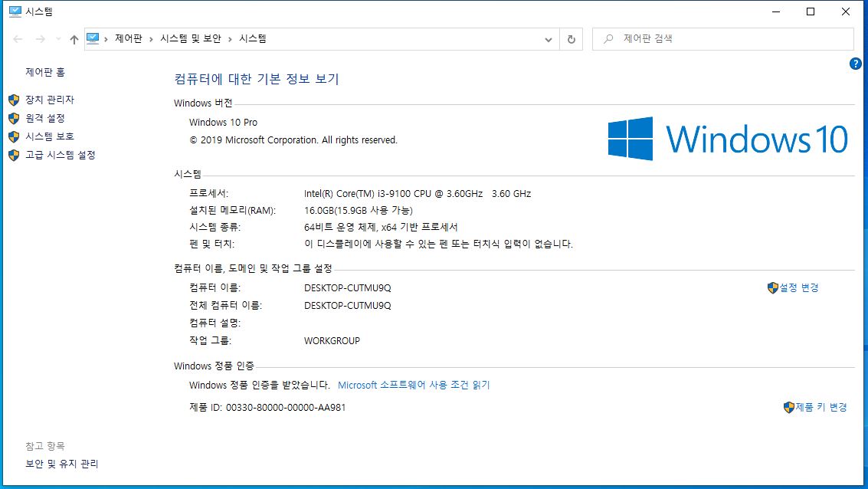868x489 pixels.
Task: Click the forward navigation arrow
Action: pyautogui.click(x=41, y=39)
